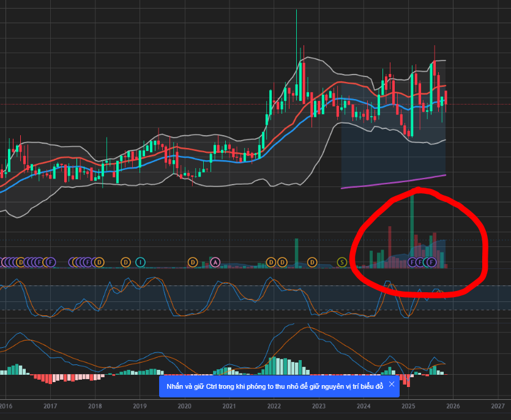Click the 2019 label on time axis

click(x=140, y=406)
